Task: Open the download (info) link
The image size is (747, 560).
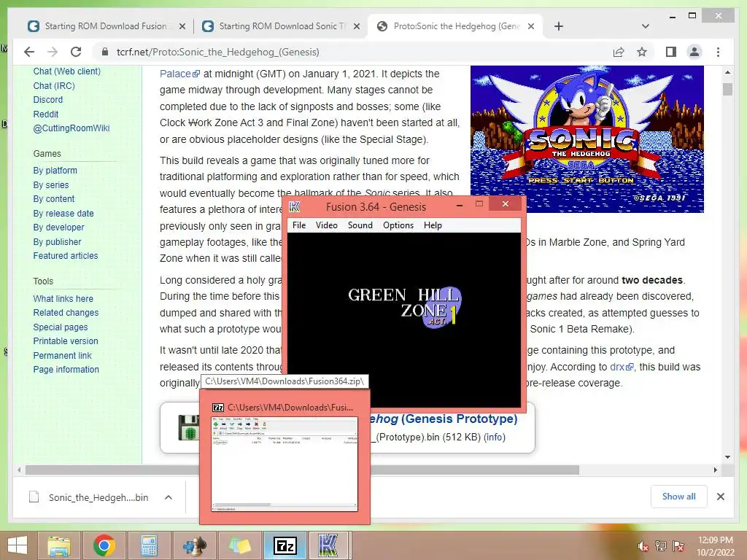Action: (x=495, y=437)
